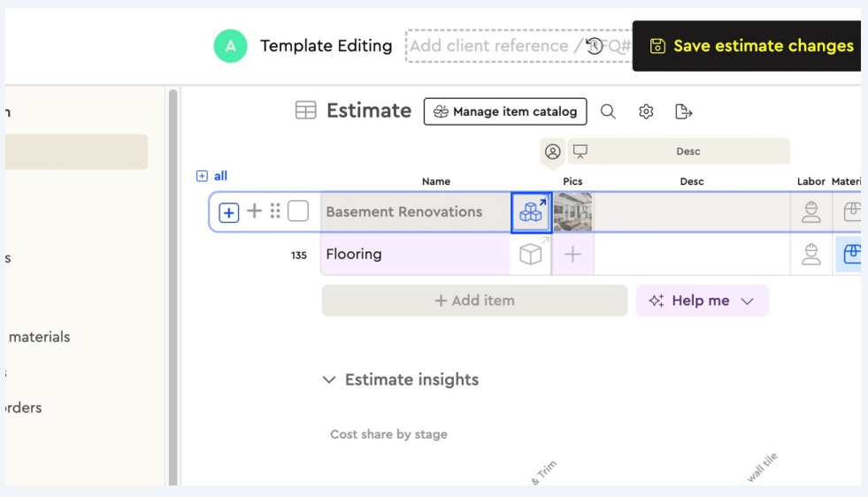Click the labor worker icon for Basement Renovations
Image resolution: width=868 pixels, height=497 pixels.
pos(810,212)
